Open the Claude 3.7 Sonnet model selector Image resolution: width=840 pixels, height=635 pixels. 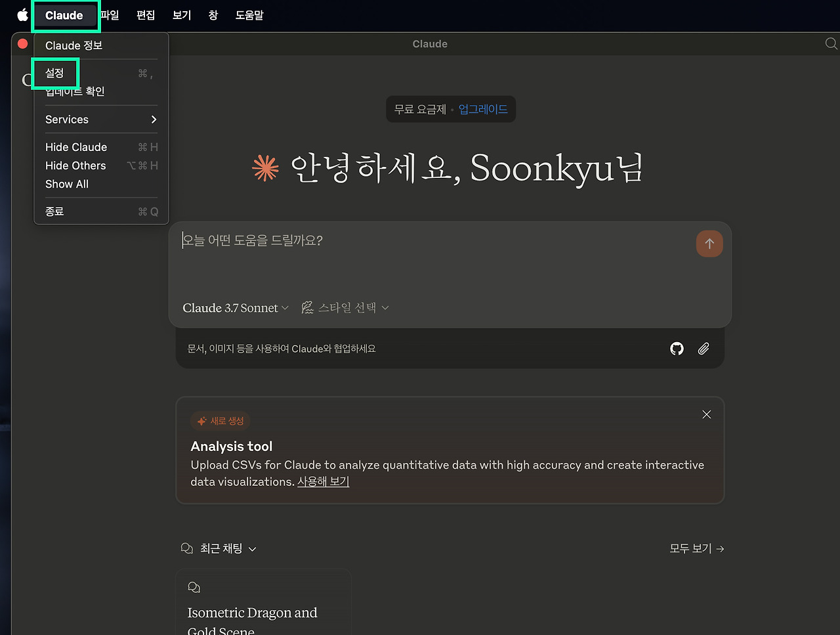(236, 308)
